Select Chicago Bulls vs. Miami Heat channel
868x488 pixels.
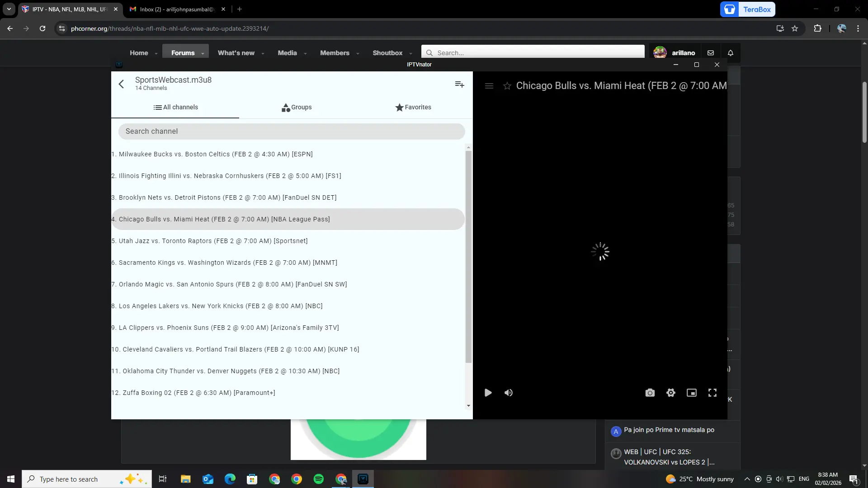point(288,219)
